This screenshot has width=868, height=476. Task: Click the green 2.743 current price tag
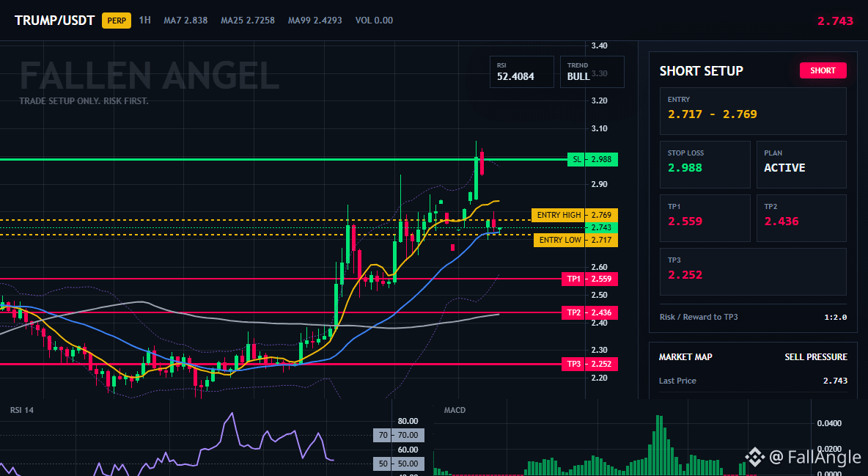click(601, 228)
